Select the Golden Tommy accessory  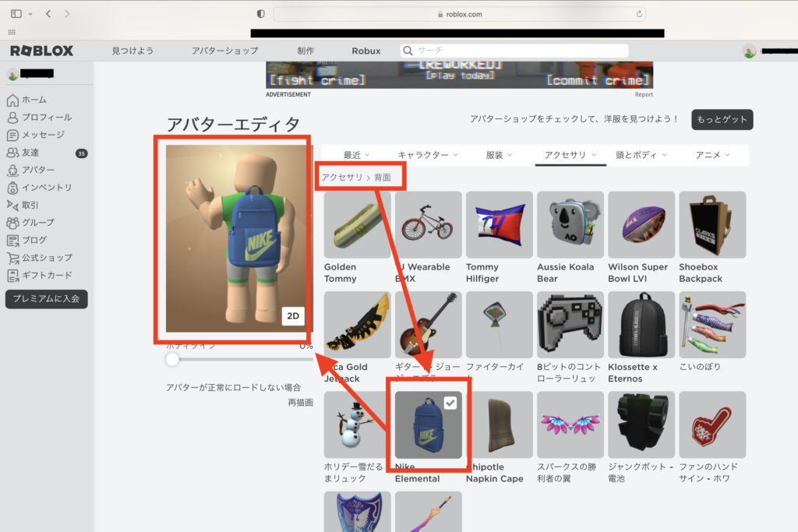point(357,225)
